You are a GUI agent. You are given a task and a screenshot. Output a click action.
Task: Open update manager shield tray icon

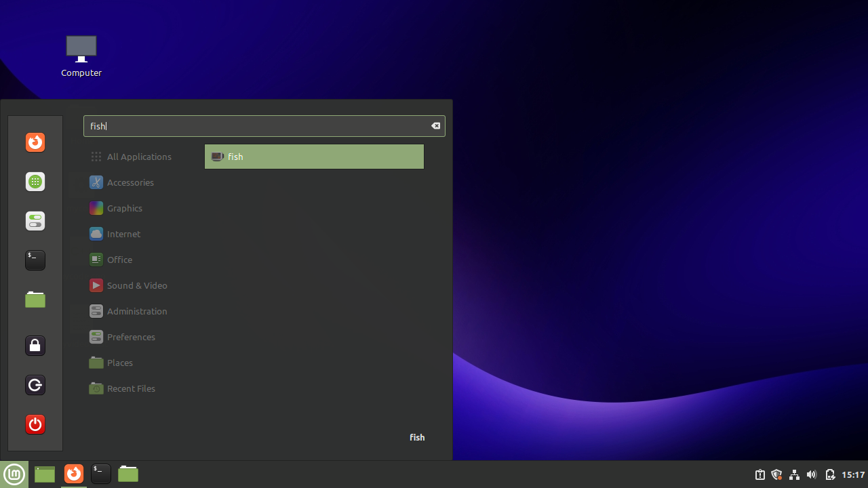(x=777, y=474)
